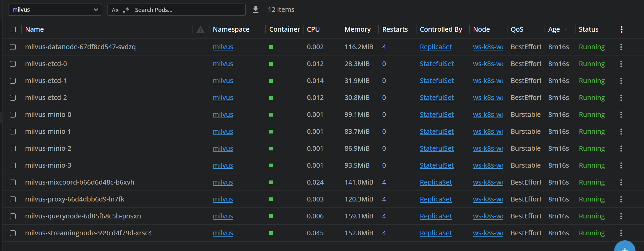Click green container status square for milvus-minio-0
The height and width of the screenshot is (251, 644).
(x=271, y=115)
